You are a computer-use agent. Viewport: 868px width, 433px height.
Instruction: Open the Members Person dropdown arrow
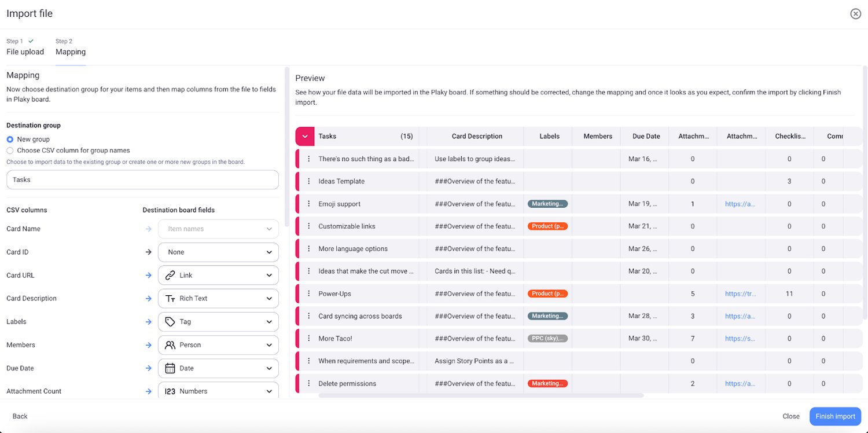click(x=269, y=345)
